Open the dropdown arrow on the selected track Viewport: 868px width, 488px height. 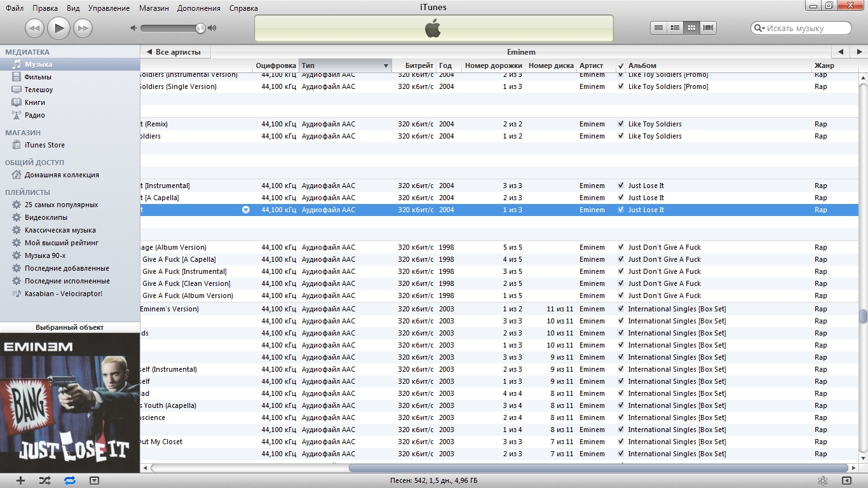coord(246,210)
